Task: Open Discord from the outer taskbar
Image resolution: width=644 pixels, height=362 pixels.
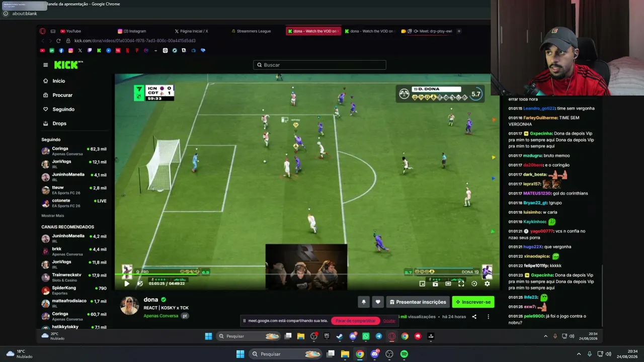Action: [x=374, y=354]
